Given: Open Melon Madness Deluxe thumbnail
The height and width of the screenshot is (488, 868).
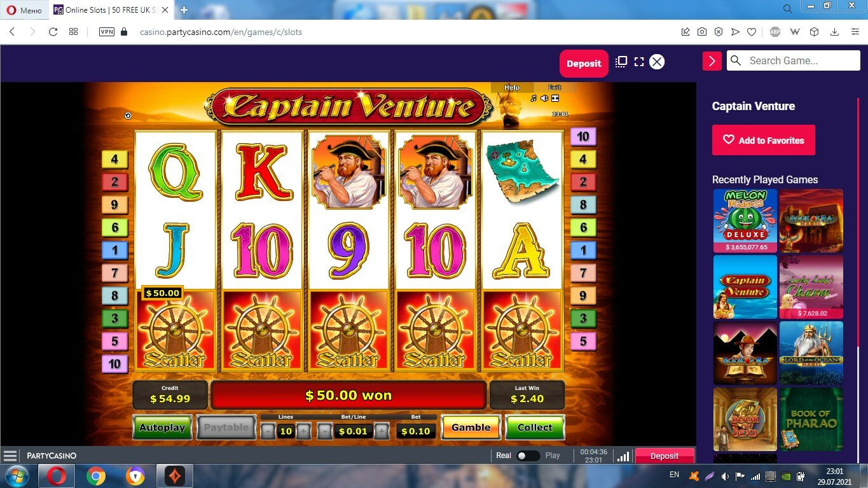Looking at the screenshot, I should click(745, 220).
